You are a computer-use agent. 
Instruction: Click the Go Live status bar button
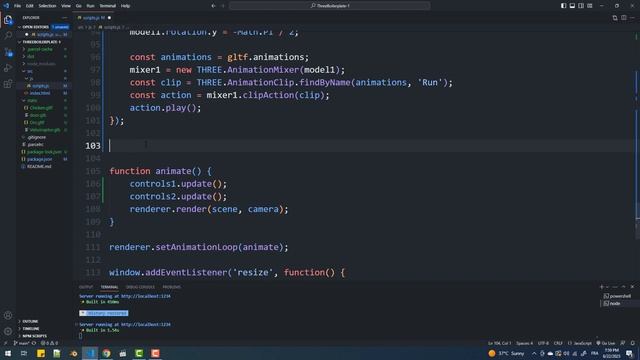coord(606,343)
